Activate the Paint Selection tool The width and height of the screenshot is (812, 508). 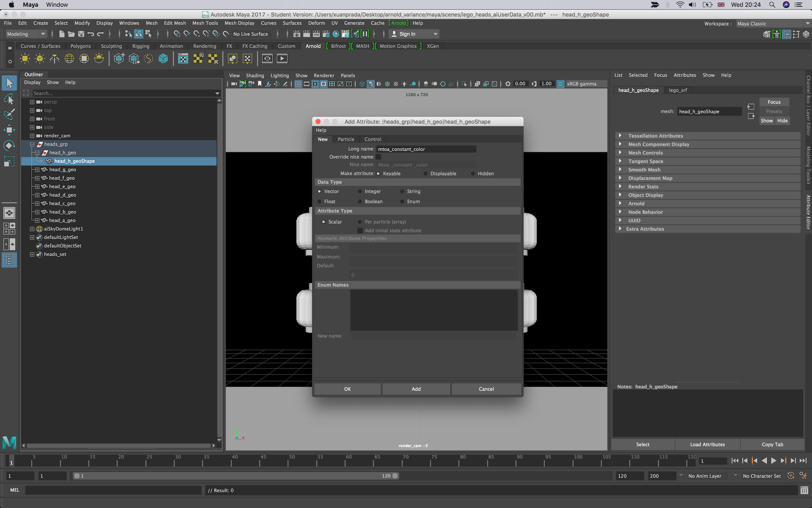point(9,114)
